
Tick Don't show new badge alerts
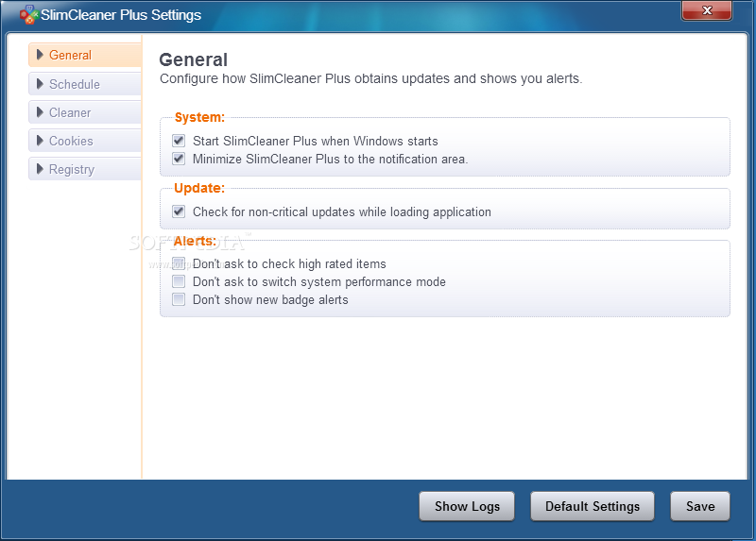[179, 299]
